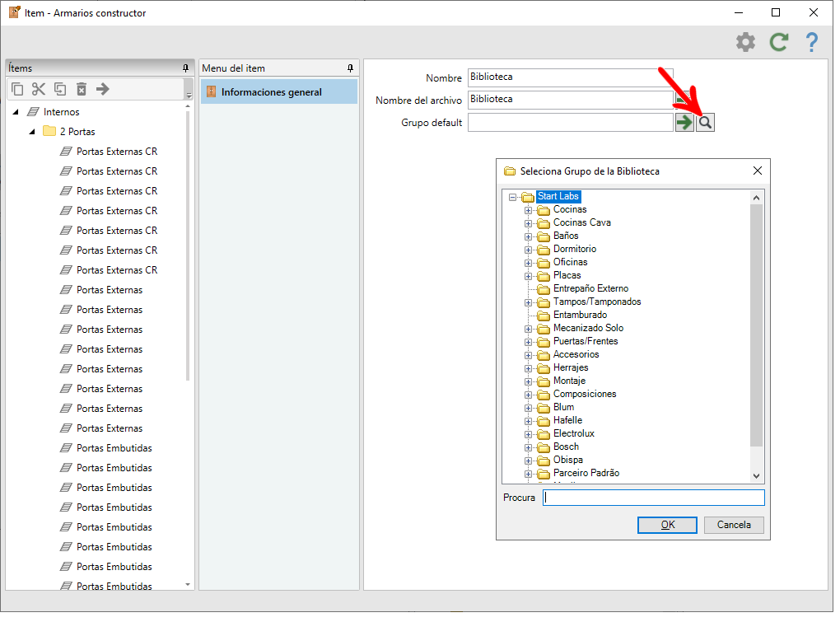Click the dialog tree scrollbar down arrow

coord(756,475)
